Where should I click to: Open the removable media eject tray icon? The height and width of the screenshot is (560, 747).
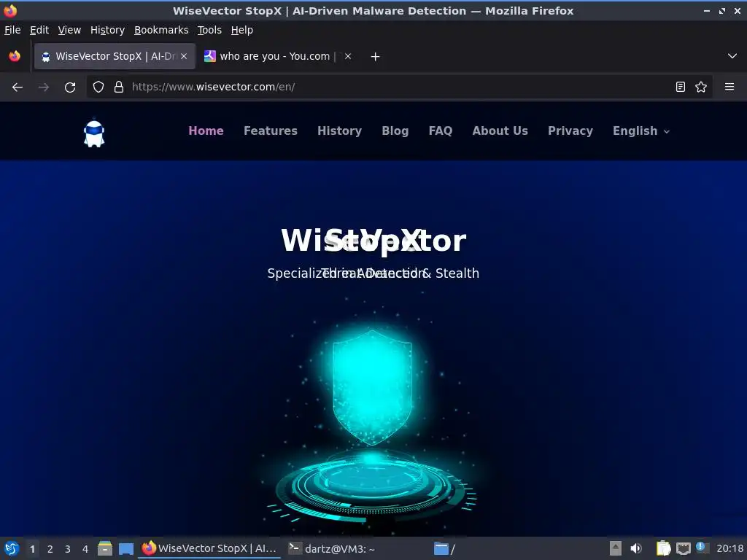coord(616,548)
